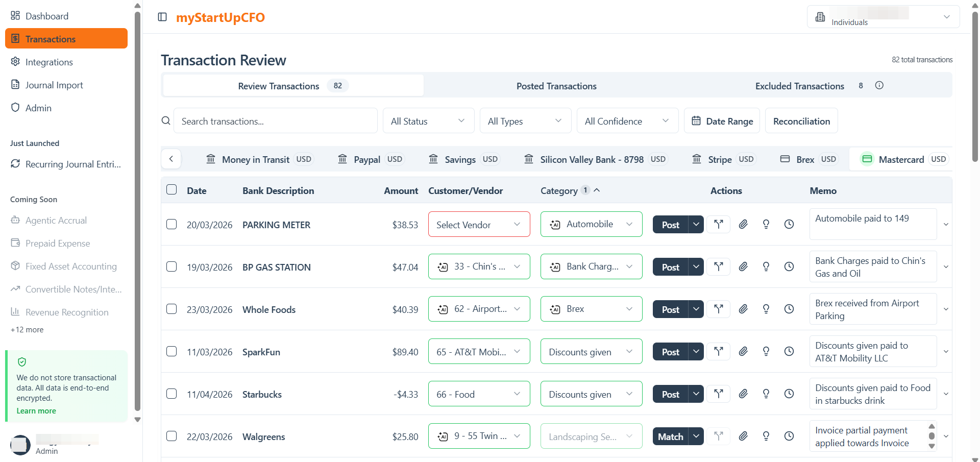This screenshot has width=980, height=462.
Task: Show suggestion lightbulb for PARKING METER
Action: (x=766, y=224)
